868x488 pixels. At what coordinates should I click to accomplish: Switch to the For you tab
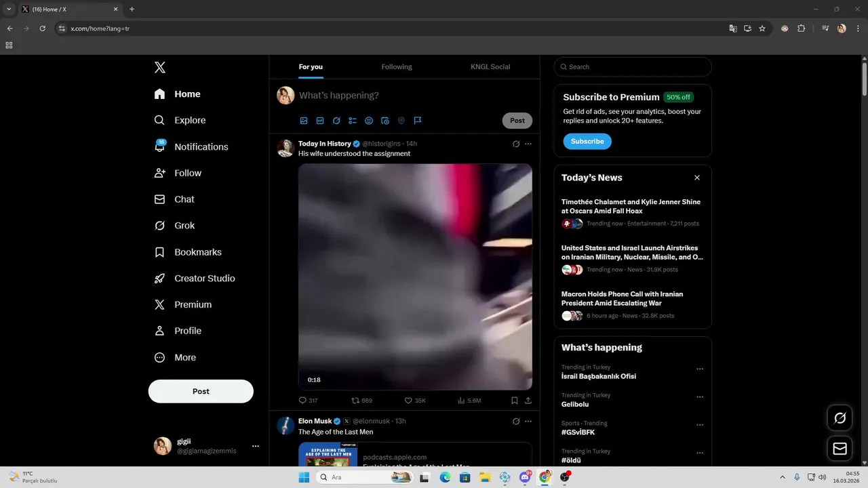[311, 66]
